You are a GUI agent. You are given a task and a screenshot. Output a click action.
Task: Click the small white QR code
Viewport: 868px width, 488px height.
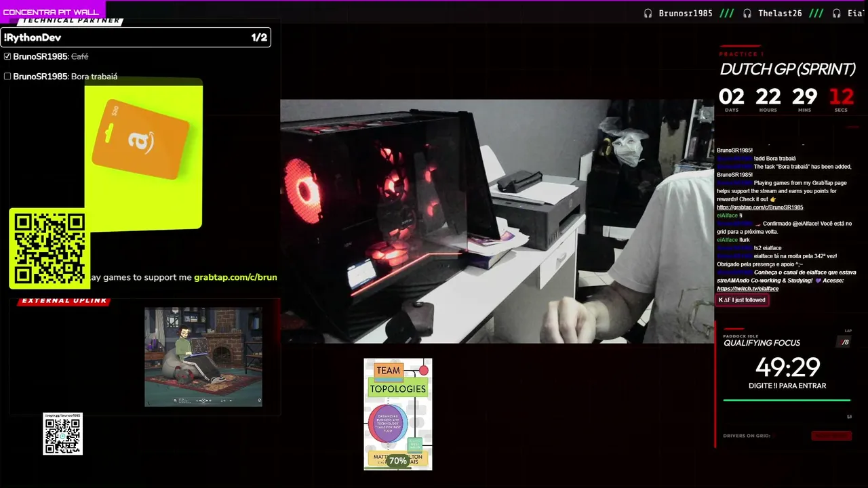(x=63, y=434)
